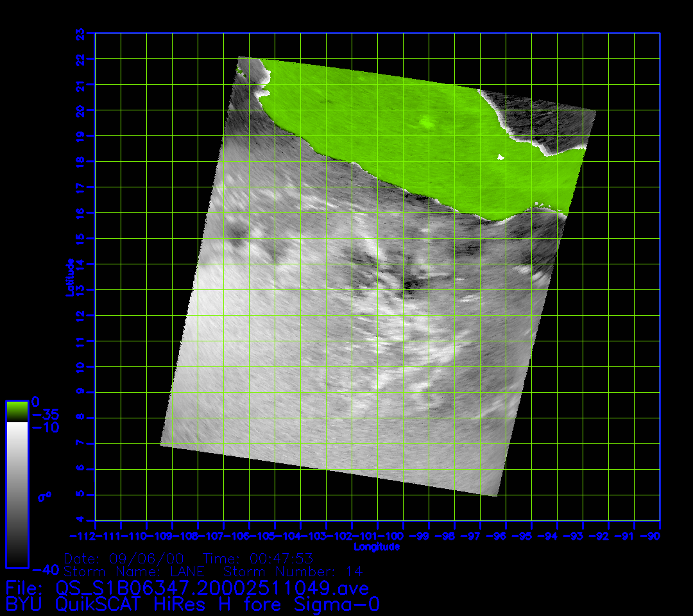Click the Time: 00:47:53 text

click(x=257, y=558)
